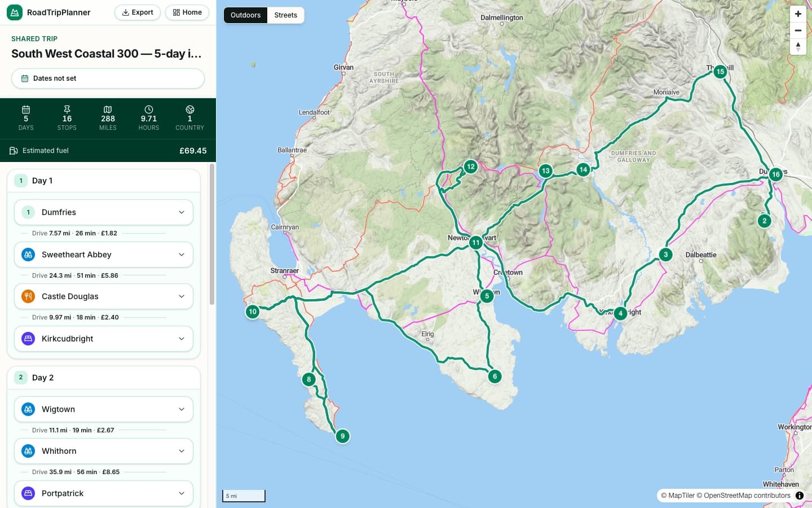This screenshot has height=508, width=812.
Task: Expand the Portpatrick stop chevron
Action: [182, 493]
